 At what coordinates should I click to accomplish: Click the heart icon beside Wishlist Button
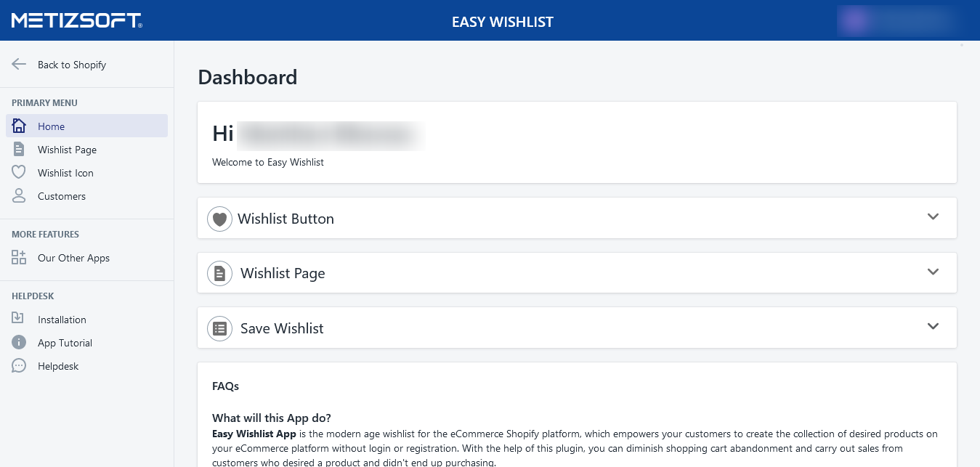(x=219, y=219)
